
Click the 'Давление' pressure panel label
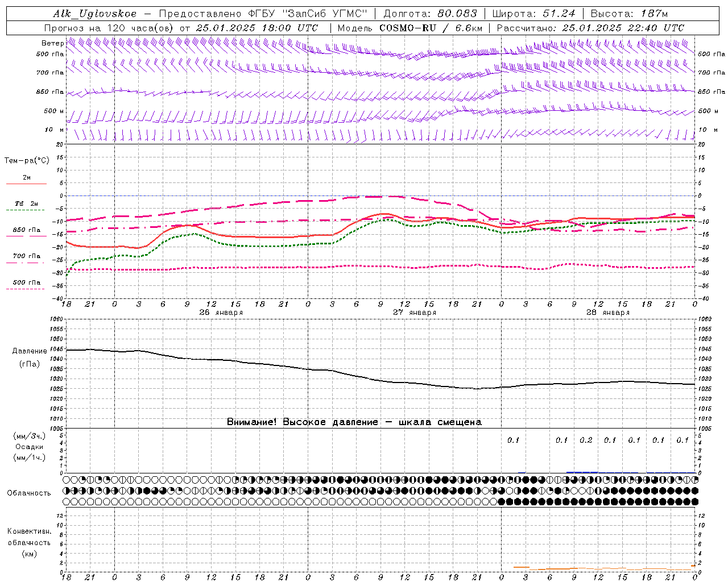click(x=30, y=351)
